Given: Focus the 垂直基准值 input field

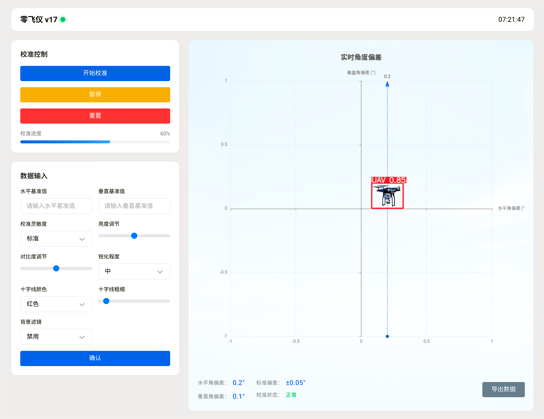Looking at the screenshot, I should [x=134, y=206].
